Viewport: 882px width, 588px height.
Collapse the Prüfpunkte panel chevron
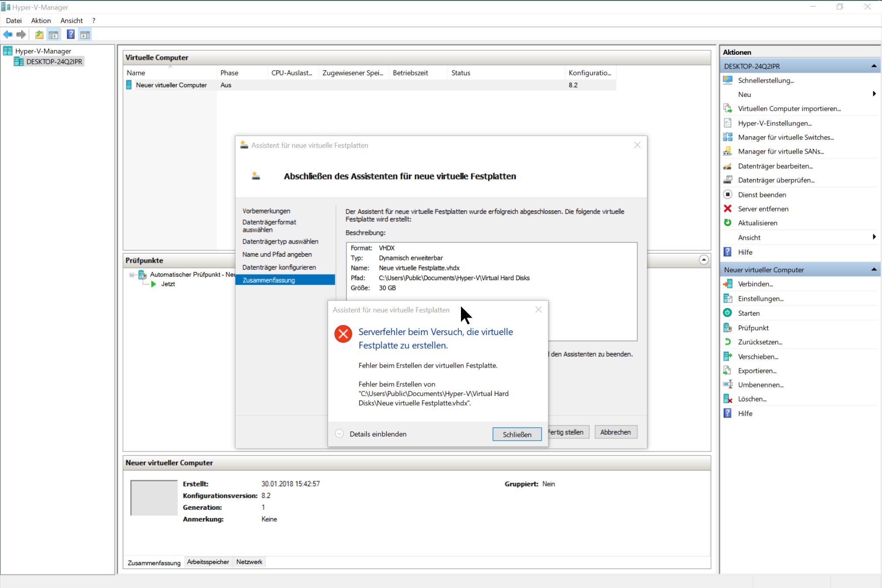click(704, 260)
